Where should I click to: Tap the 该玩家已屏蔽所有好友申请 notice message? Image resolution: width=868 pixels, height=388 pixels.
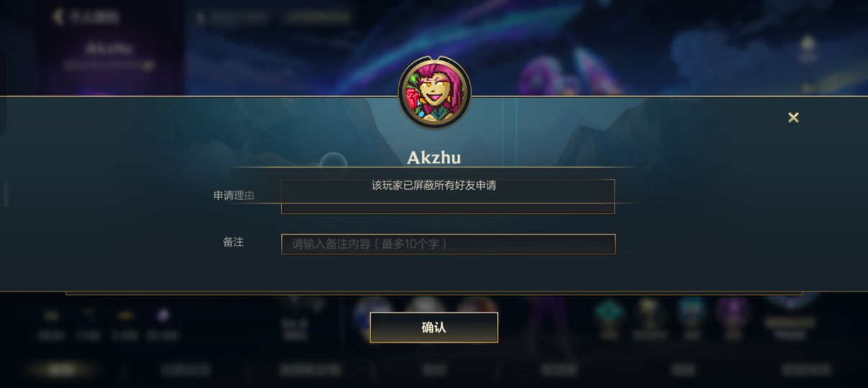tap(434, 185)
